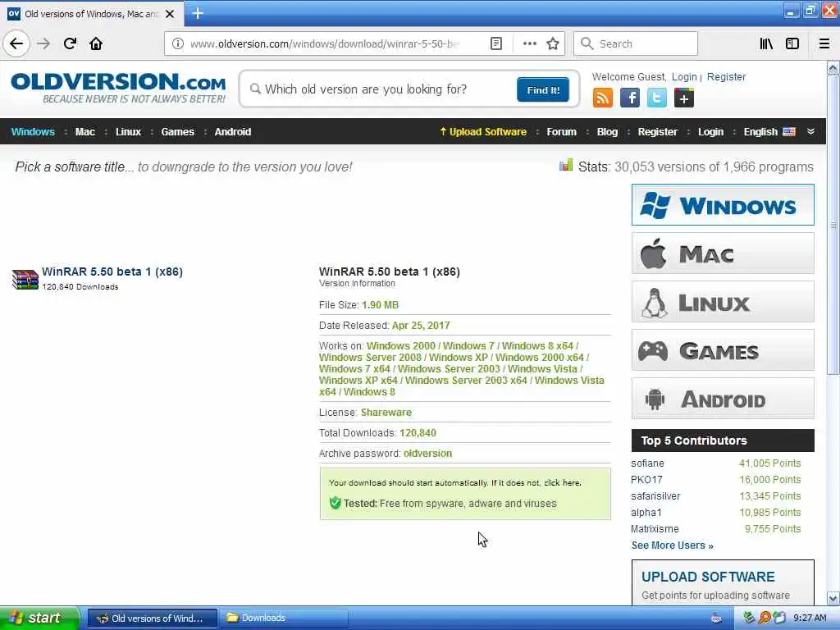840x630 pixels.
Task: Open the Twitter social icon
Action: click(657, 98)
